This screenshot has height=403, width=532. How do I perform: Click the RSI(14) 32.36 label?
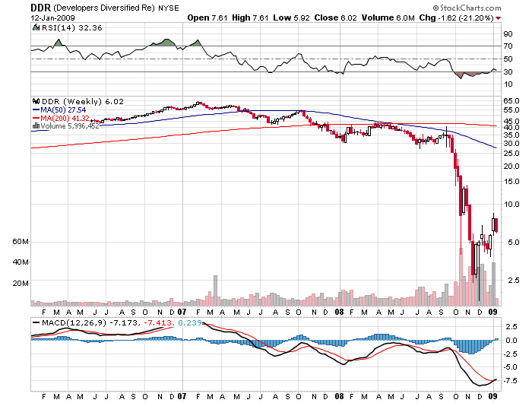tap(72, 28)
